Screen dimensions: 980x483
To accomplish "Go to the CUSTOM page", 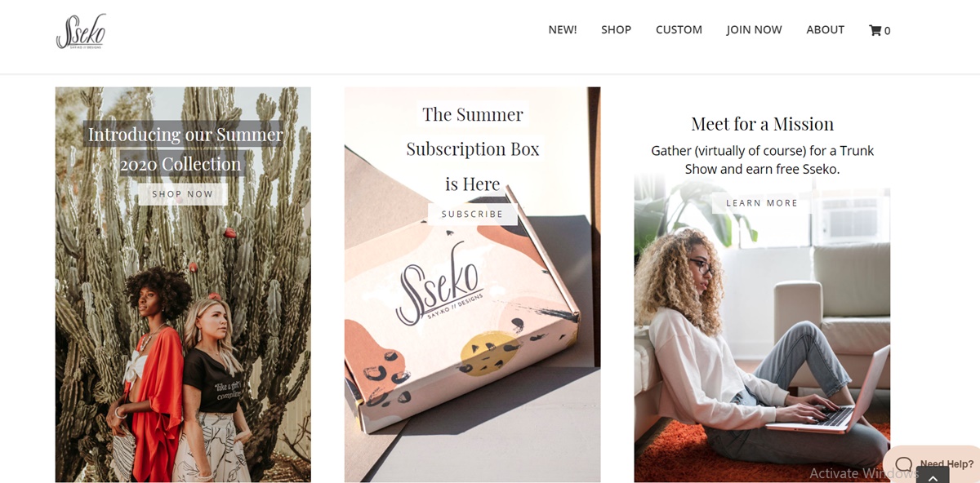I will (679, 29).
